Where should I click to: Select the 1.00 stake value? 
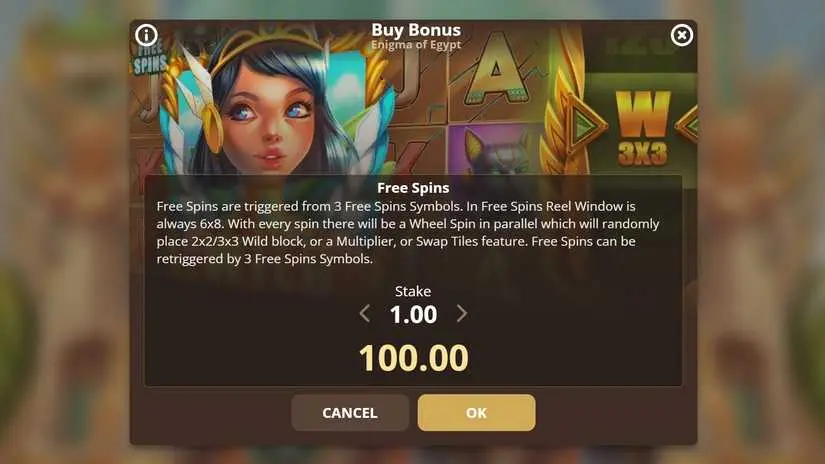pyautogui.click(x=414, y=315)
